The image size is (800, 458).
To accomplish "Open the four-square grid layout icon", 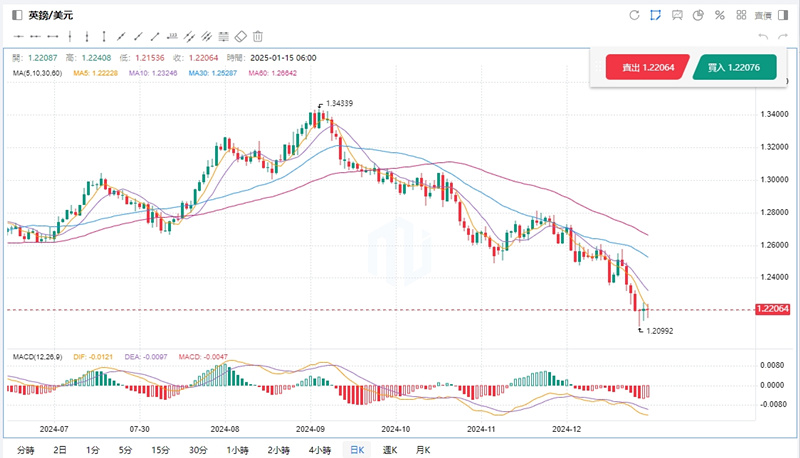I will [740, 15].
